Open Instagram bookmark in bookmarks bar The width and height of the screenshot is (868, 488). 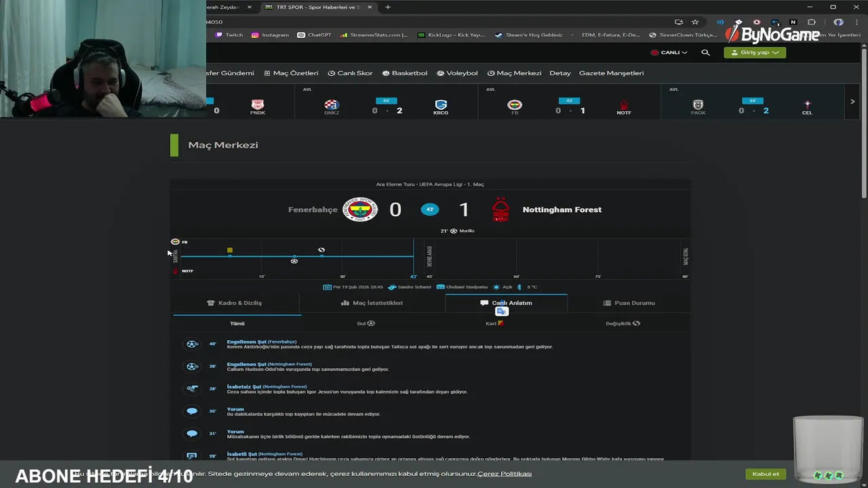tap(270, 35)
